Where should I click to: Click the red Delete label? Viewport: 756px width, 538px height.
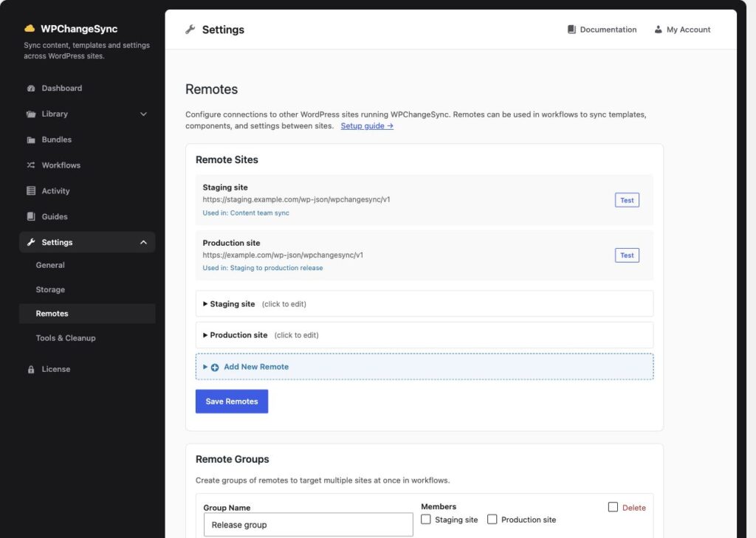coord(634,508)
